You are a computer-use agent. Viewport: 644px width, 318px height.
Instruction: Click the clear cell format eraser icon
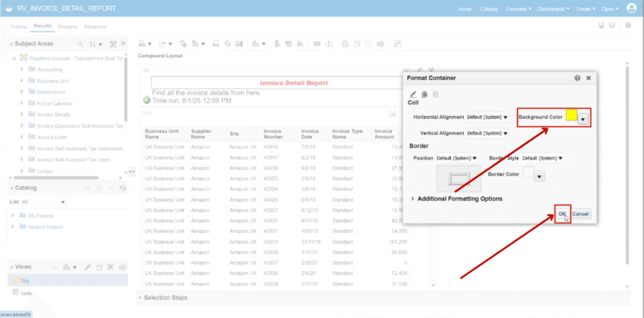click(x=413, y=94)
